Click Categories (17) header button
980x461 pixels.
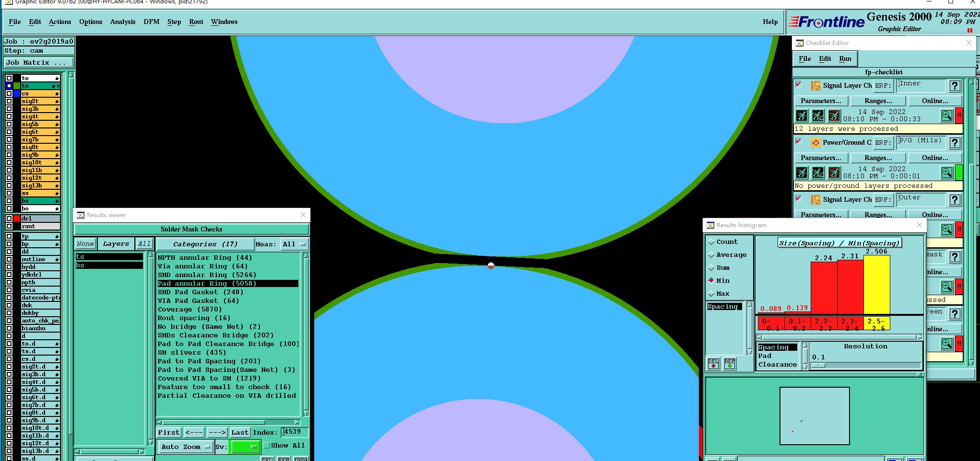point(205,244)
